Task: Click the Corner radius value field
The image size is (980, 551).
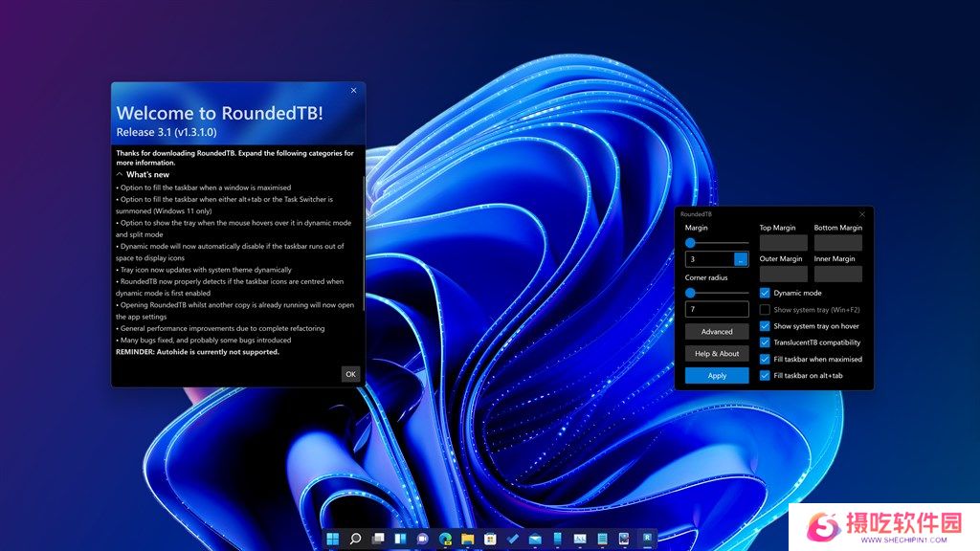Action: point(717,309)
